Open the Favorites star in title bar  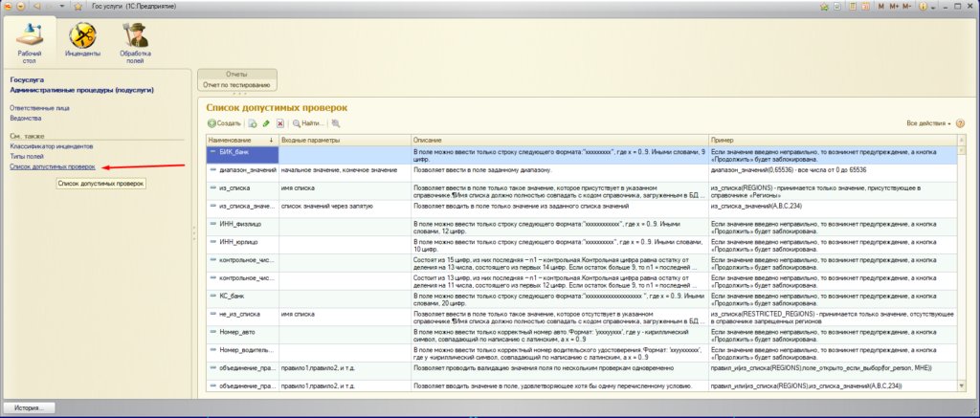(x=78, y=7)
